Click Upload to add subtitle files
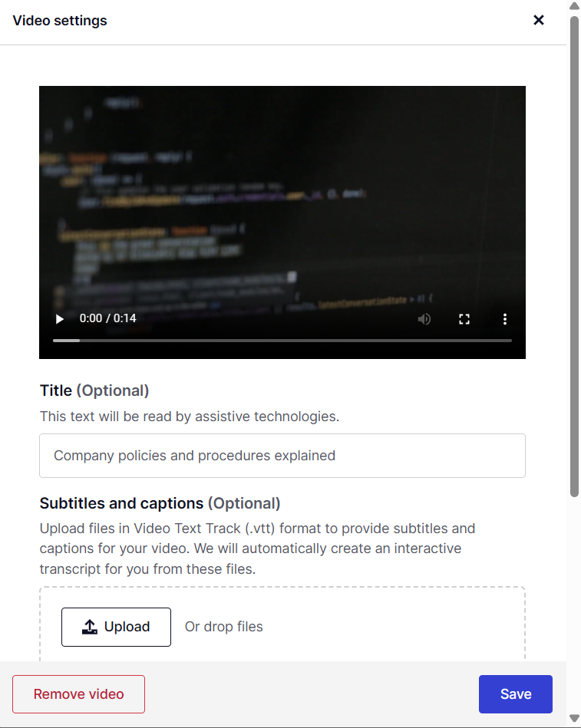The height and width of the screenshot is (728, 581). click(x=116, y=627)
